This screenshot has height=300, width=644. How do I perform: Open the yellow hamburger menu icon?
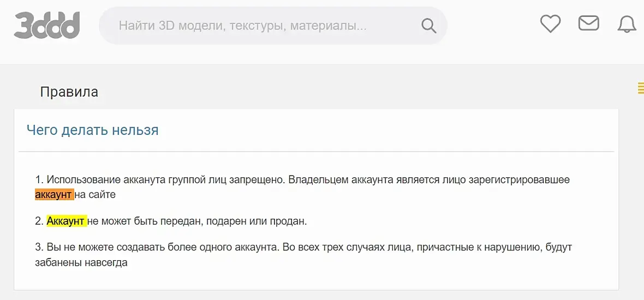click(641, 88)
